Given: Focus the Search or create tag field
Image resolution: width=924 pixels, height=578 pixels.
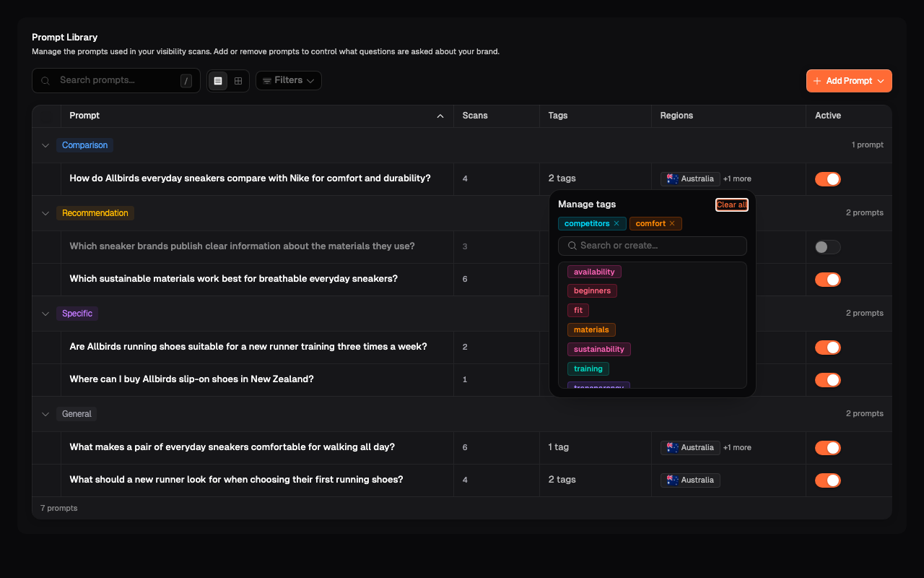Looking at the screenshot, I should tap(653, 246).
